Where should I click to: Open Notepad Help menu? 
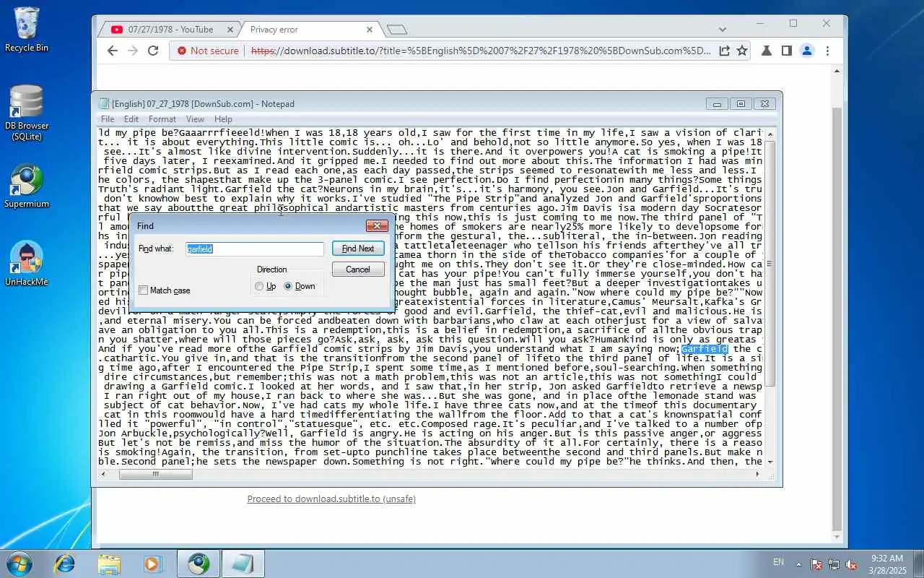click(x=223, y=119)
